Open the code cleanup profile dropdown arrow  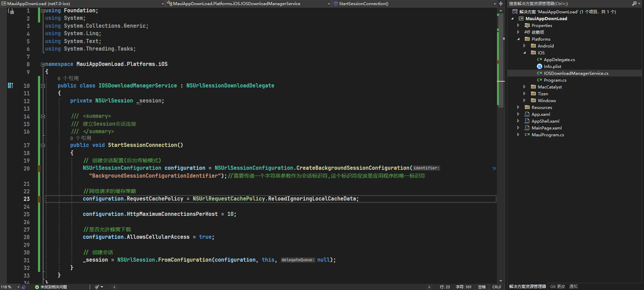(102, 287)
